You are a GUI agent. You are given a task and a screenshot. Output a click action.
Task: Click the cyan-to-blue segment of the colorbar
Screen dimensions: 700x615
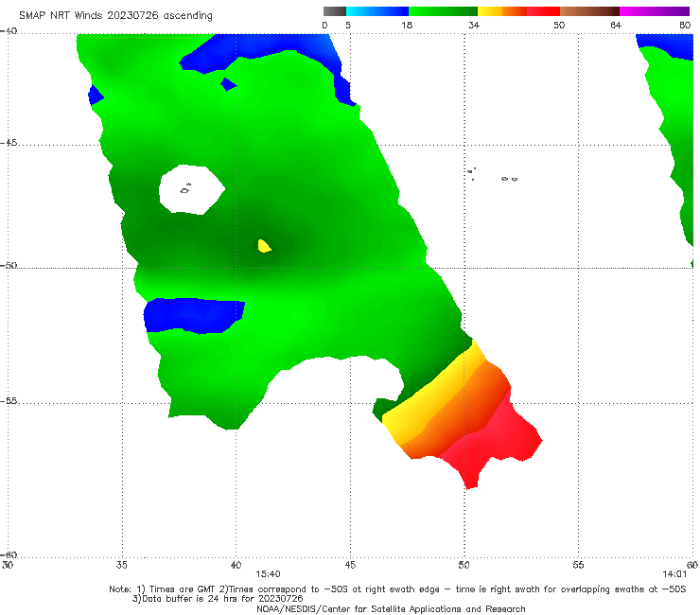tap(377, 11)
